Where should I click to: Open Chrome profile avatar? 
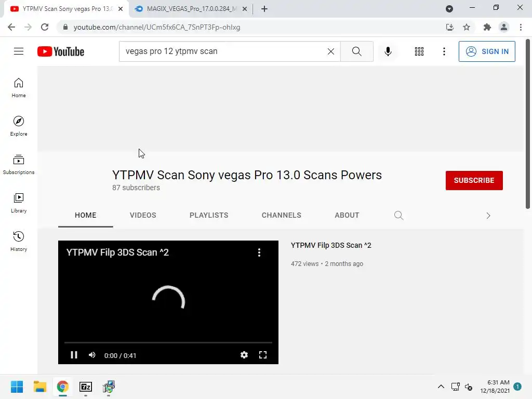pos(504,27)
